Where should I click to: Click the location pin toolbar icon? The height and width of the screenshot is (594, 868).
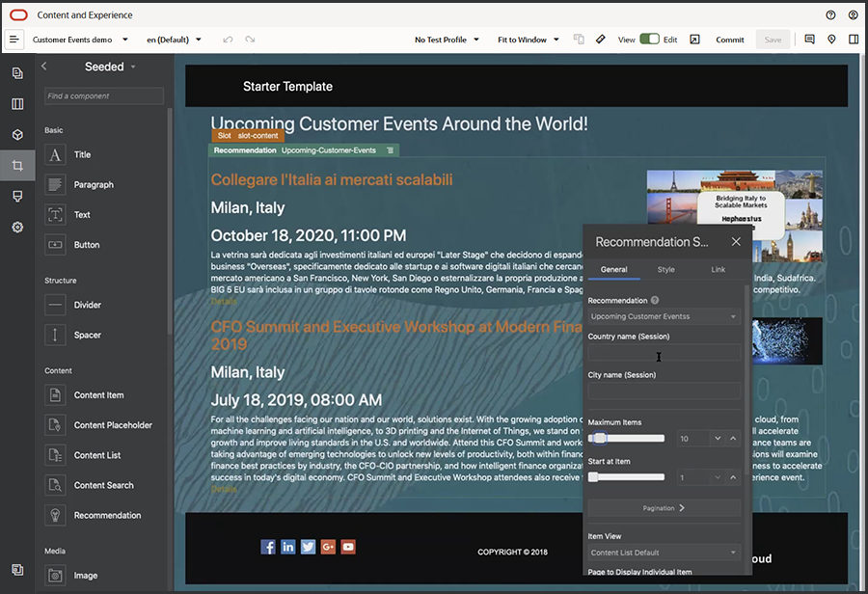[831, 40]
